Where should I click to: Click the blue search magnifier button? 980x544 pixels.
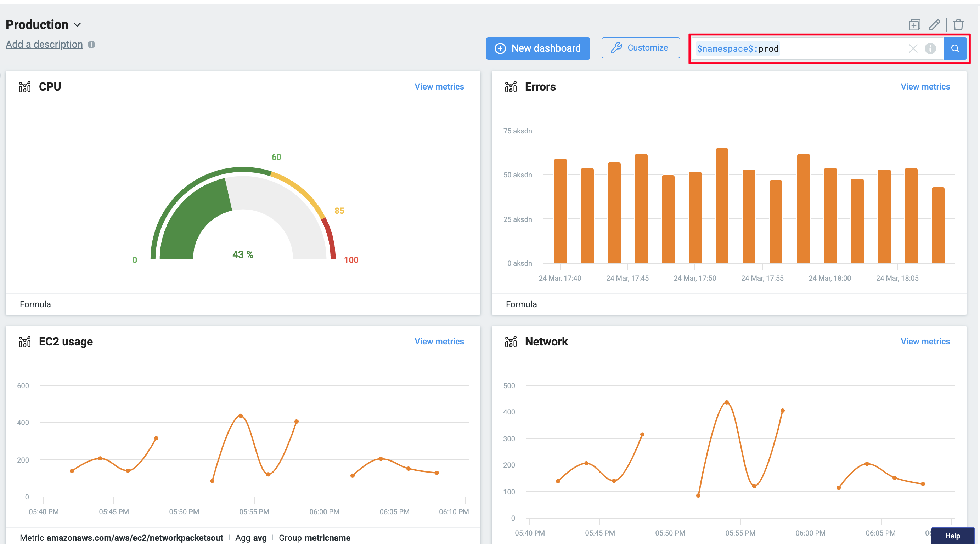954,48
